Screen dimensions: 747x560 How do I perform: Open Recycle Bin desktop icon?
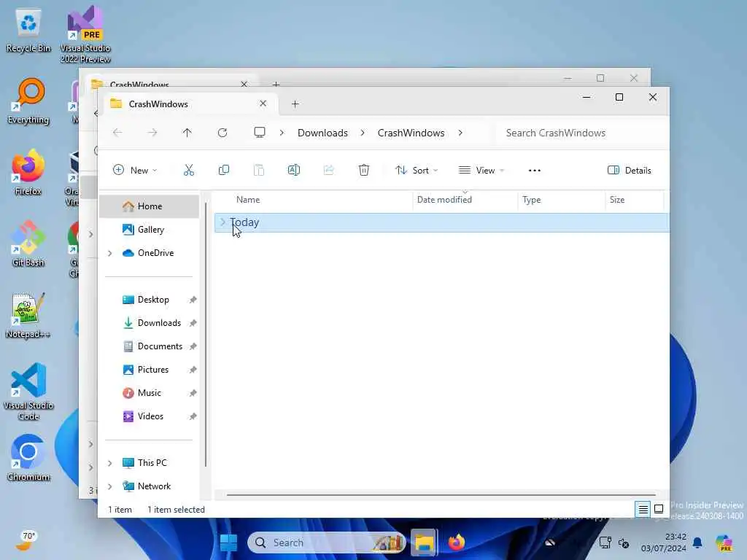point(28,31)
